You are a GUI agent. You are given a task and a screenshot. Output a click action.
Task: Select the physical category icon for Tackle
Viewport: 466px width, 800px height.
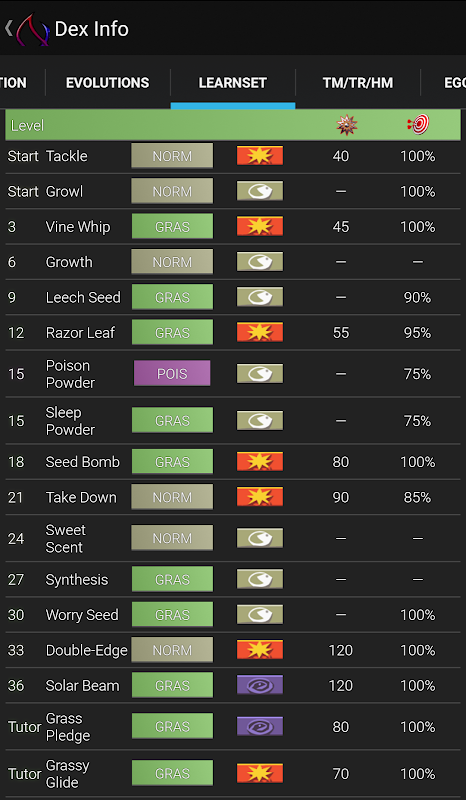point(260,156)
